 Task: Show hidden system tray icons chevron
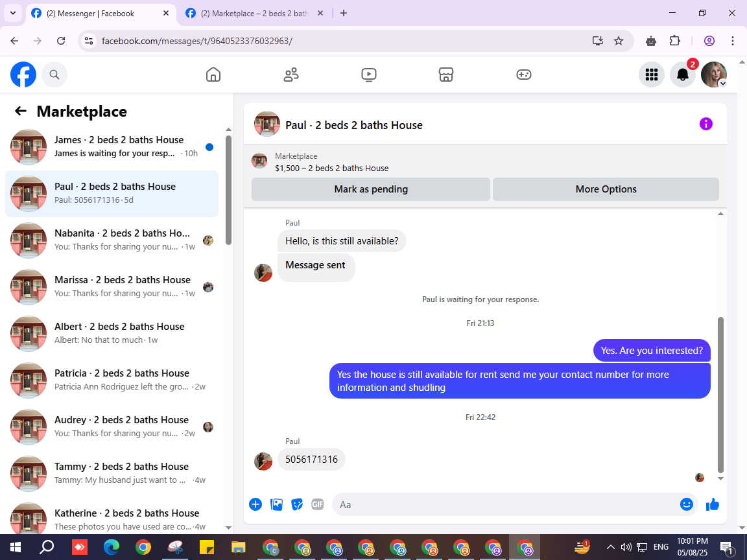(610, 547)
